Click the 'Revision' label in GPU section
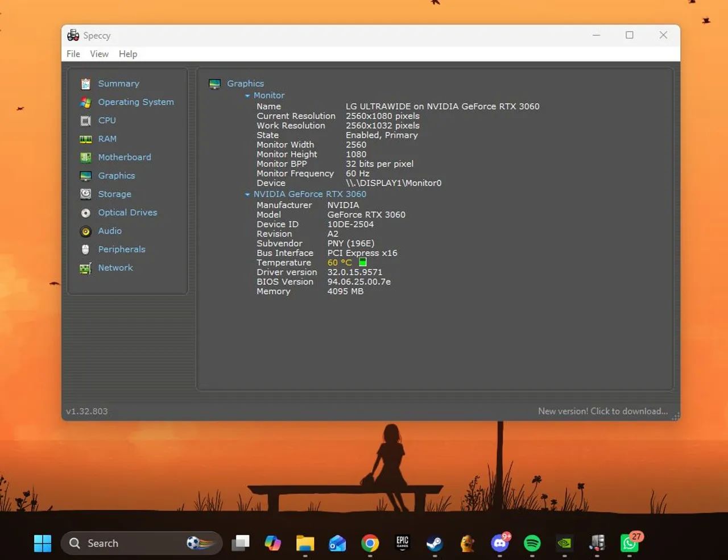Screen dimensions: 728x560 pyautogui.click(x=274, y=234)
